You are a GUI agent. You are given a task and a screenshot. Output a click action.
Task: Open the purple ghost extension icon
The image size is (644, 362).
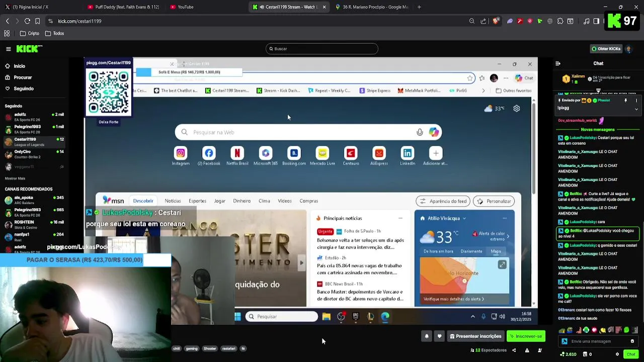pyautogui.click(x=510, y=21)
